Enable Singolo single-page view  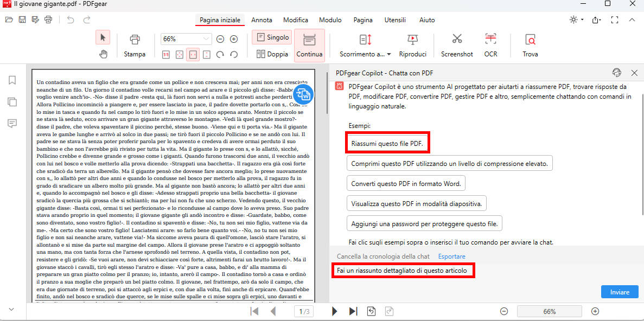coord(271,37)
